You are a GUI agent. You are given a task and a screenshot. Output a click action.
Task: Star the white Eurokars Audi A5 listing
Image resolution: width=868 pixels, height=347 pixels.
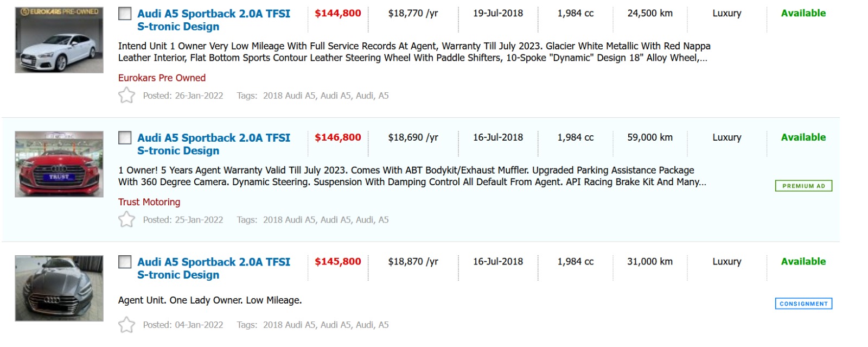coord(126,96)
